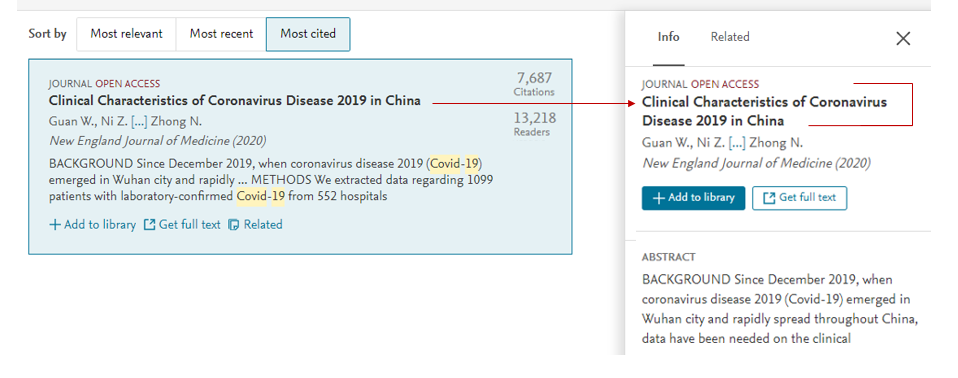Expand hidden authors [...] in Info panel
Image resolution: width=958 pixels, height=378 pixels.
coord(737,144)
